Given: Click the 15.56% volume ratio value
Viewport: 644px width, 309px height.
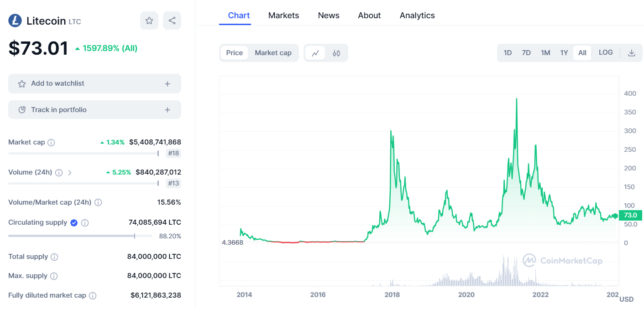Looking at the screenshot, I should [x=169, y=202].
